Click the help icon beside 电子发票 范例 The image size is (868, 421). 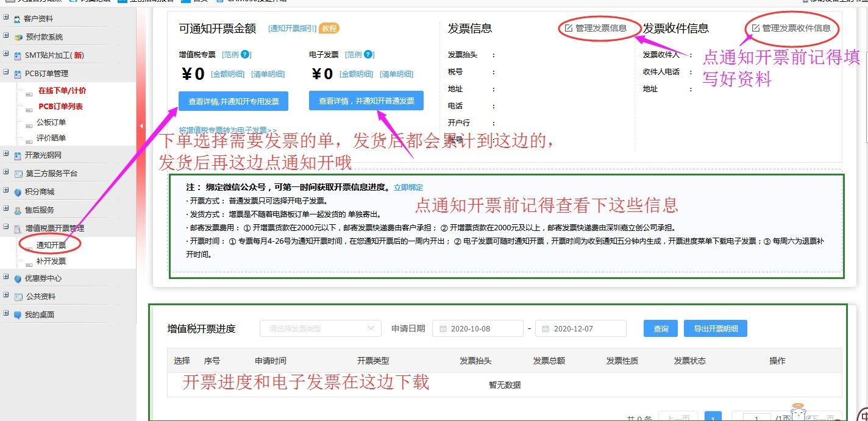[x=369, y=55]
